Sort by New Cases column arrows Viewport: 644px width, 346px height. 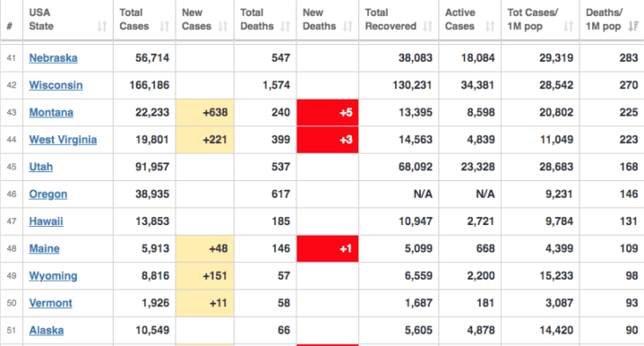click(x=222, y=26)
